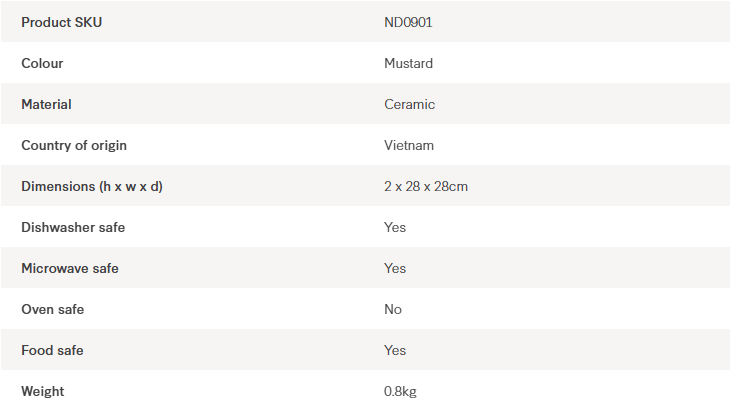Select the 0.8kg weight value

(x=400, y=391)
